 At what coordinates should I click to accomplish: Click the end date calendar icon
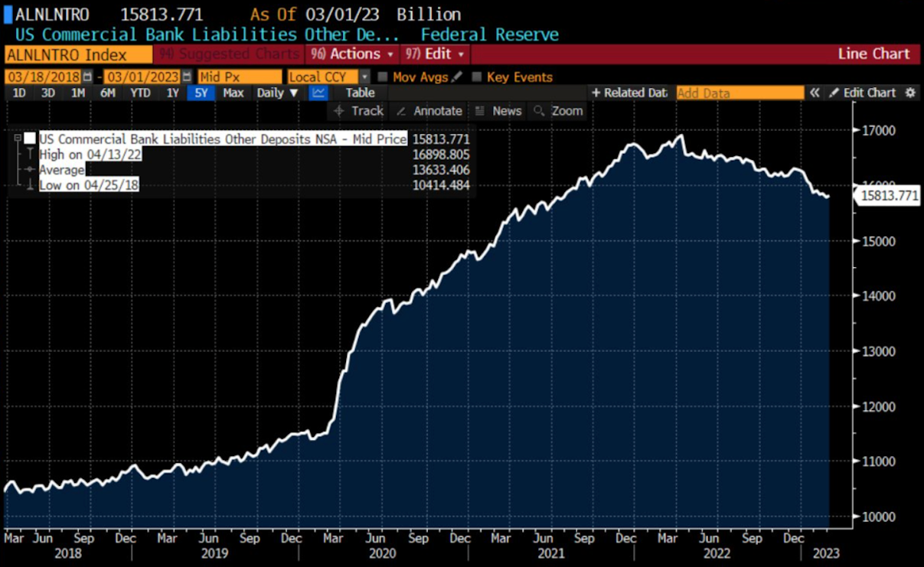tap(186, 77)
